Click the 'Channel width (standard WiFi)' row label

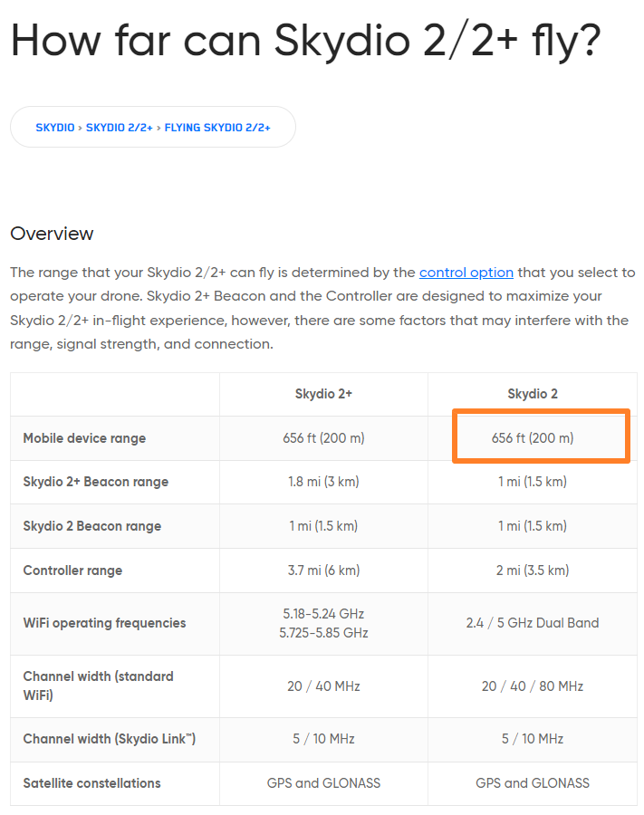[x=98, y=686]
